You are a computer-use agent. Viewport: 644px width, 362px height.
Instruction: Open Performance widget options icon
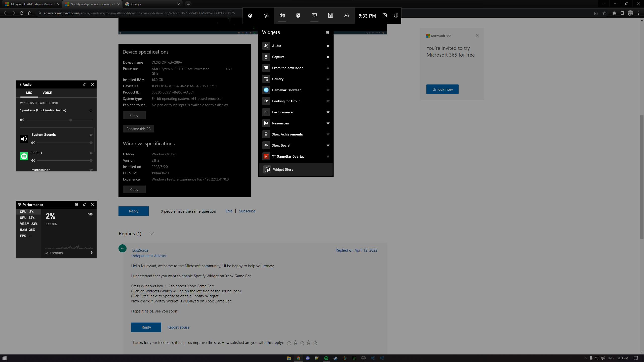[x=76, y=205]
